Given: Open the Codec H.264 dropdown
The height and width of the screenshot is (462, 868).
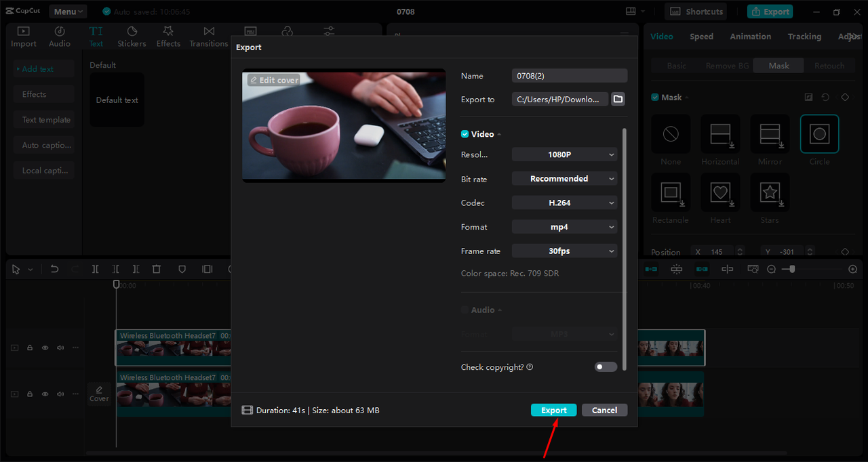Looking at the screenshot, I should (564, 203).
